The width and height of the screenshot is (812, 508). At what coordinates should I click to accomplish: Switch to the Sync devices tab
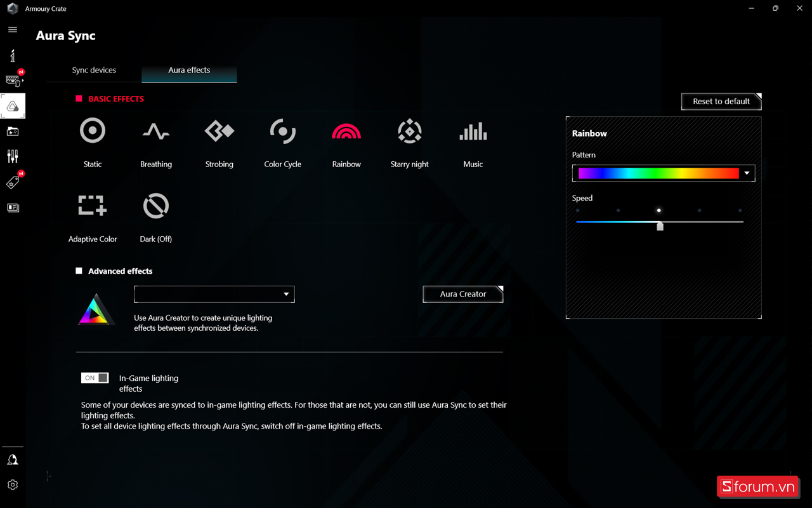coord(94,70)
